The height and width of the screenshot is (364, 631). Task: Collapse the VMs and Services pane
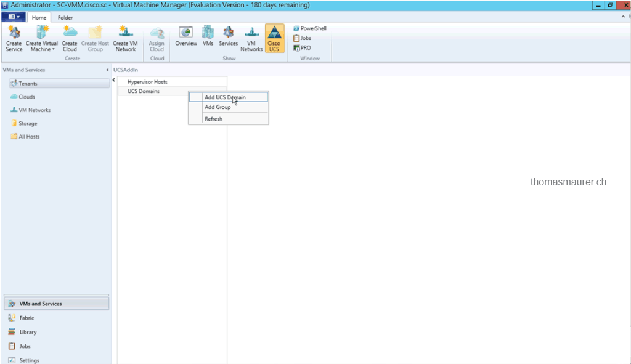[107, 70]
